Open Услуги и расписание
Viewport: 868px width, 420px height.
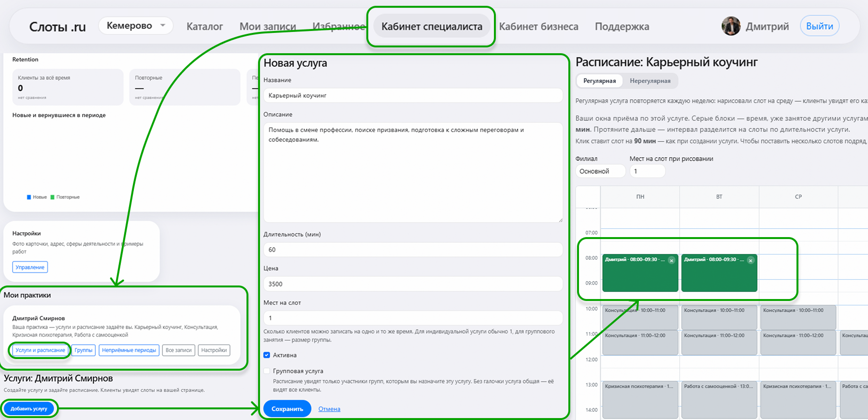pyautogui.click(x=40, y=350)
